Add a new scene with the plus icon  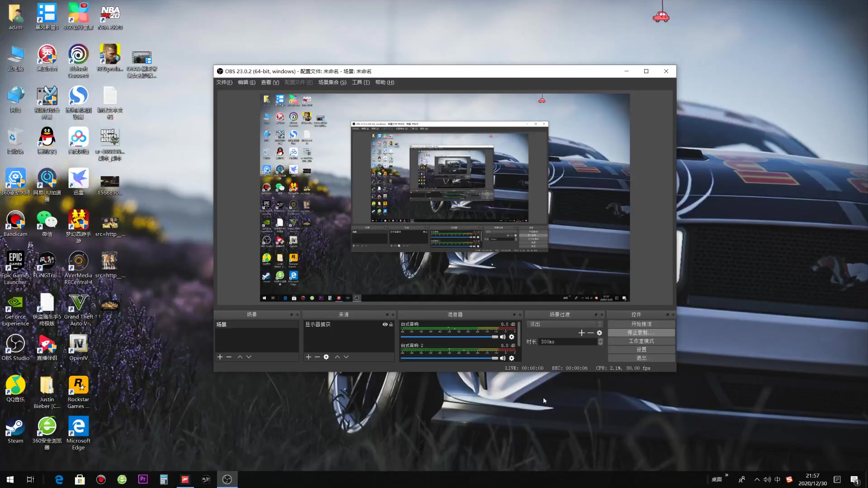[x=220, y=357]
